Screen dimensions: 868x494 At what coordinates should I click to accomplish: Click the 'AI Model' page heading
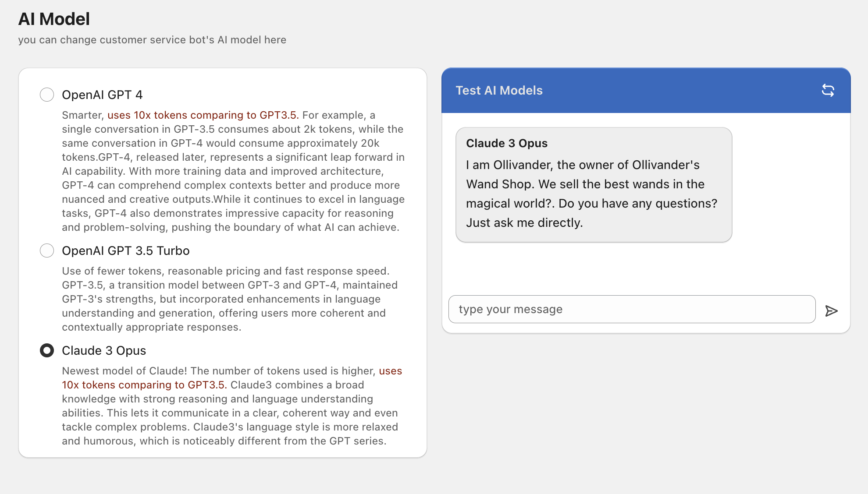click(x=54, y=19)
